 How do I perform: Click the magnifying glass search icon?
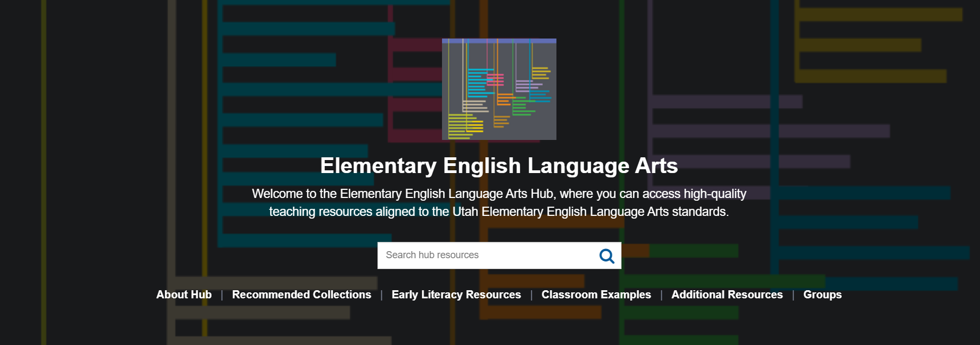coord(606,255)
